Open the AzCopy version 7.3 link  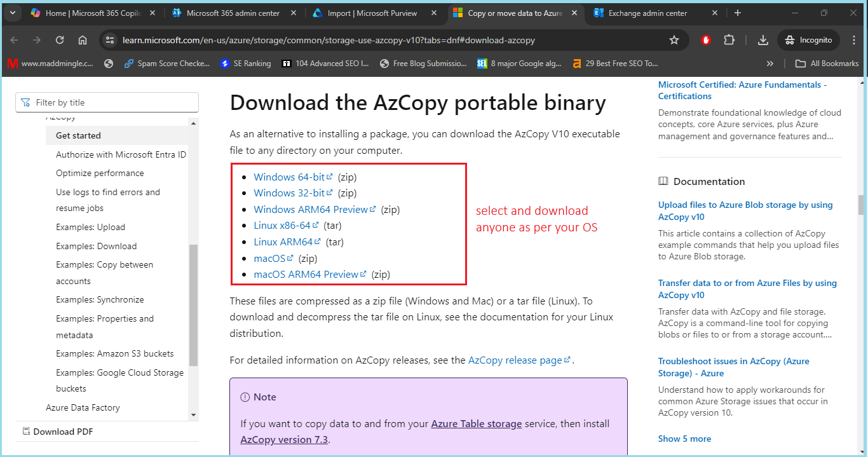tap(284, 439)
